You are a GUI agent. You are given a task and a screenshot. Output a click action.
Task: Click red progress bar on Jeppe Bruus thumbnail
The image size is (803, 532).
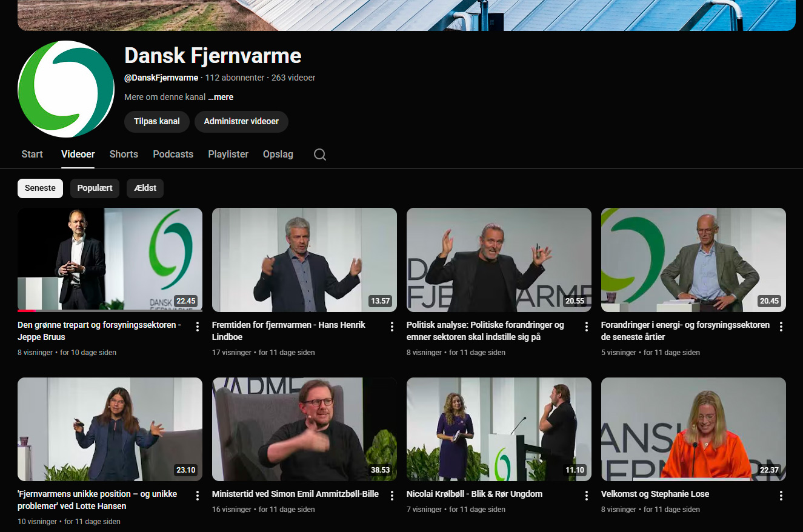click(x=27, y=311)
